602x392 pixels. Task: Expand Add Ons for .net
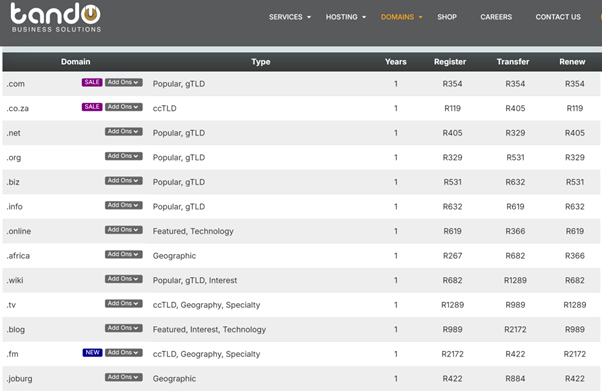[x=124, y=132]
